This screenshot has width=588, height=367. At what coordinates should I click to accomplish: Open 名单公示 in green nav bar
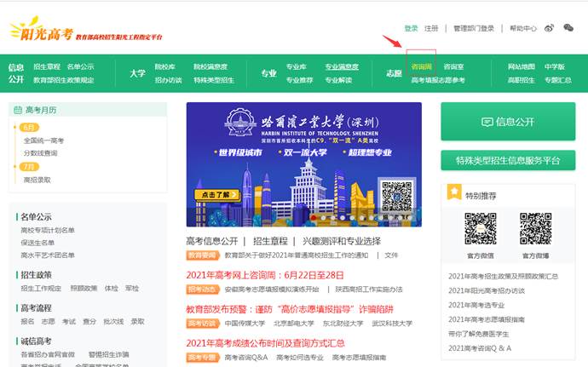point(80,66)
